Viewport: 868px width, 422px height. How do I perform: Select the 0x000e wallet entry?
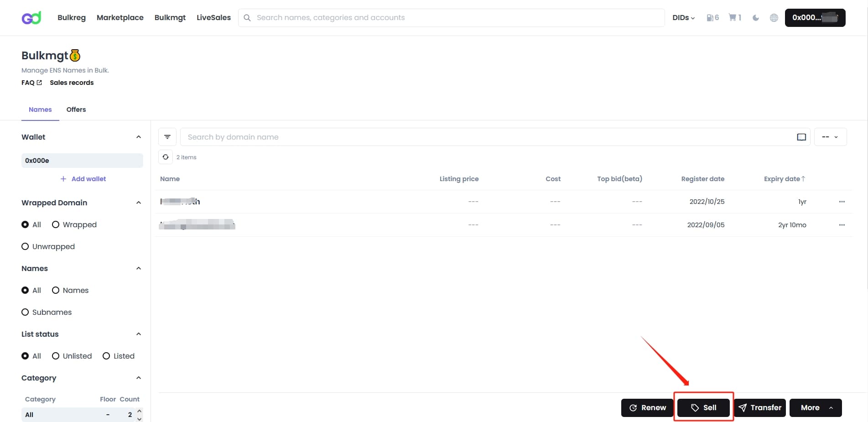click(x=82, y=161)
